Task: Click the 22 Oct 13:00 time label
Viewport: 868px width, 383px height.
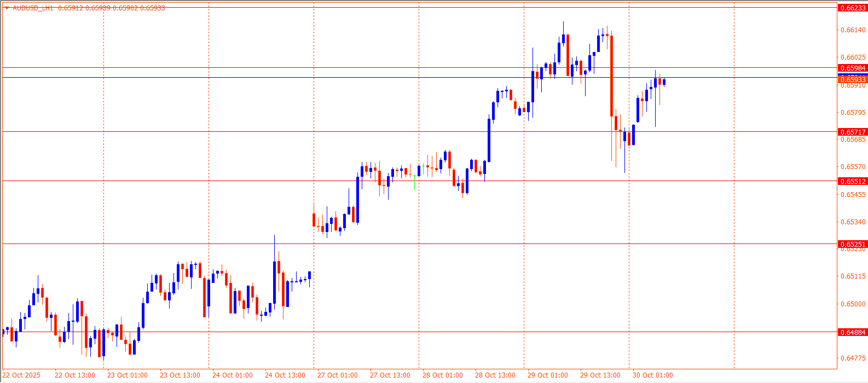Action: [x=75, y=375]
